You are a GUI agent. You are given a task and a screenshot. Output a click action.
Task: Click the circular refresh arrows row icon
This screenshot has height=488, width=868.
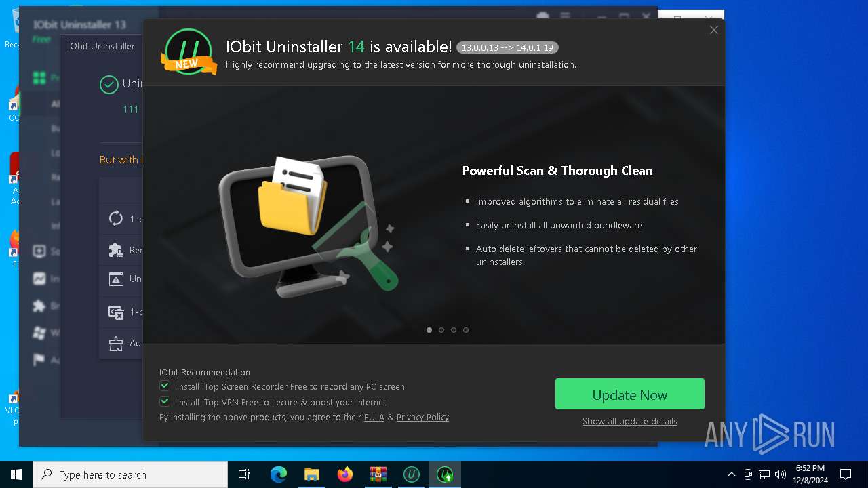(x=116, y=218)
